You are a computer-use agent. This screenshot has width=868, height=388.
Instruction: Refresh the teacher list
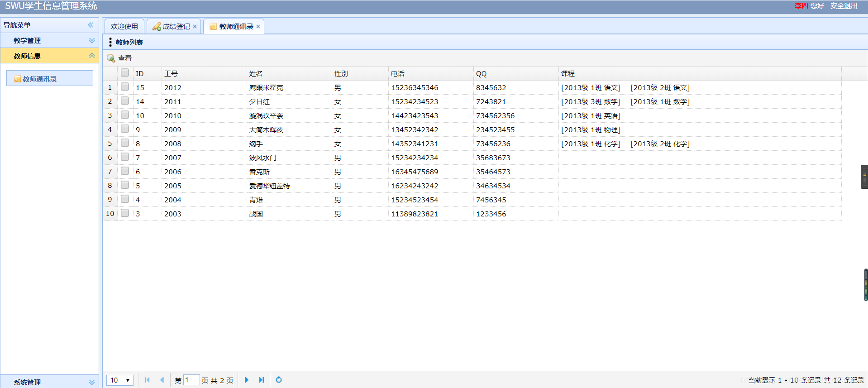click(x=279, y=380)
